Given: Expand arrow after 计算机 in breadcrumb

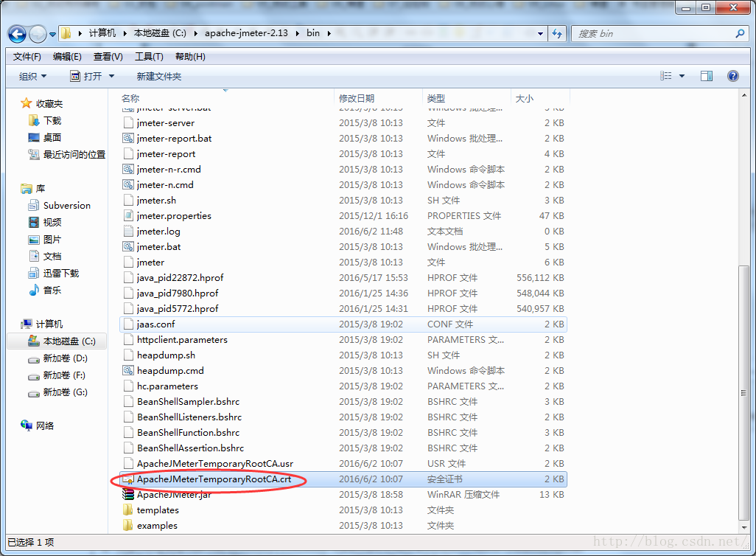Looking at the screenshot, I should coord(125,33).
